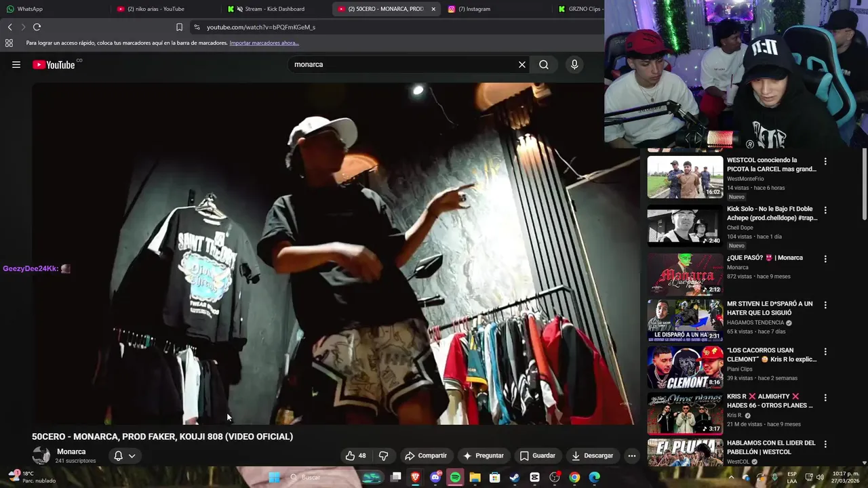Open options menu for KRIS R video
Screen dimensions: 868x488
point(825,398)
